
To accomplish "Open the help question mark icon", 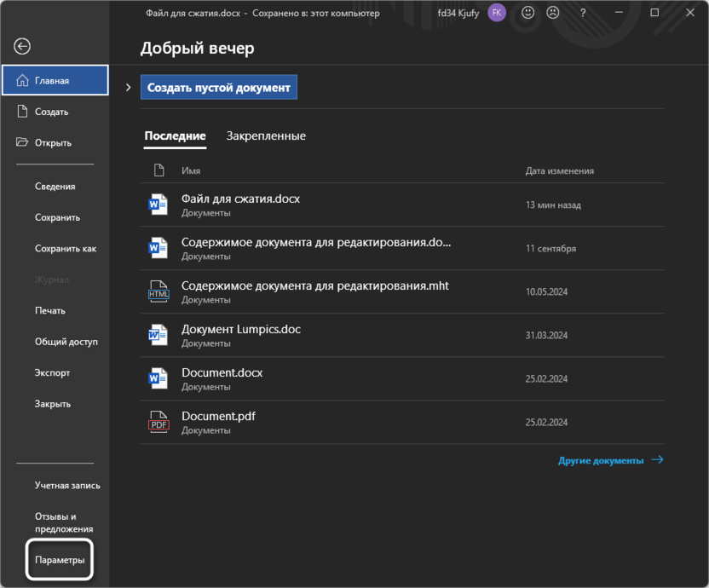I will [x=583, y=13].
